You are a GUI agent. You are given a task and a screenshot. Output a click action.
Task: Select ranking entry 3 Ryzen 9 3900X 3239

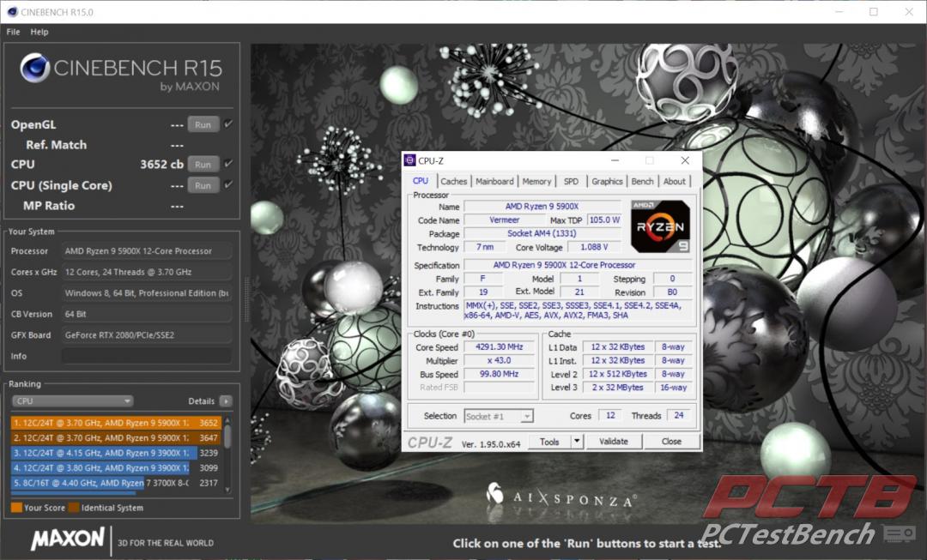coord(115,453)
